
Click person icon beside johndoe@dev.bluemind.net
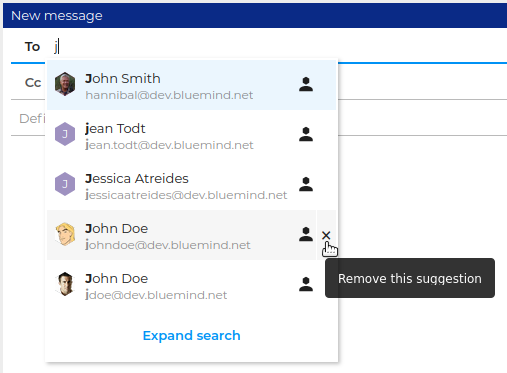click(306, 234)
